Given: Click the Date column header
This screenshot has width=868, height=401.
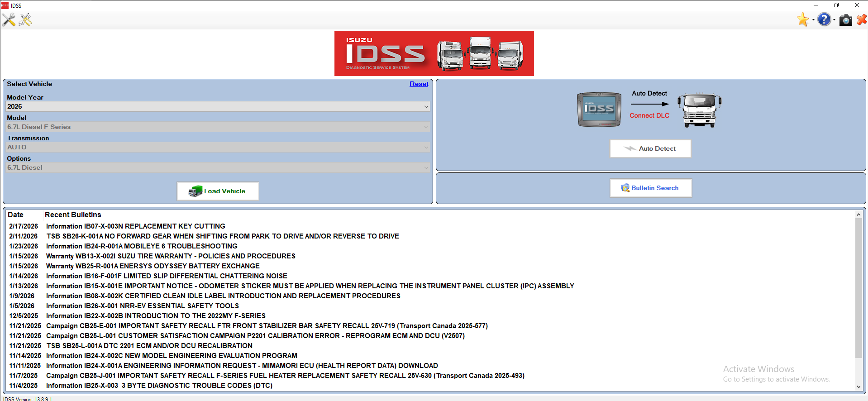Looking at the screenshot, I should pyautogui.click(x=15, y=215).
